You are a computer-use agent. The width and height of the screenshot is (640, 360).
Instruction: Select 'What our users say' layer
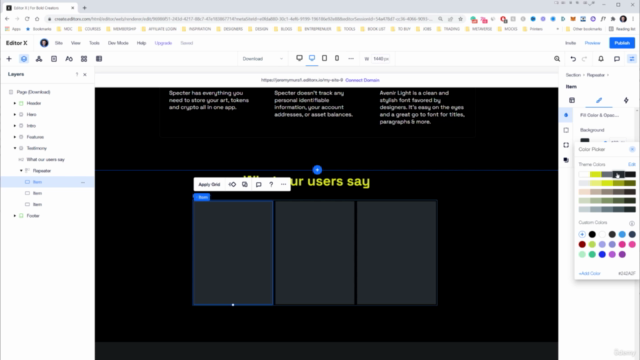(x=46, y=160)
